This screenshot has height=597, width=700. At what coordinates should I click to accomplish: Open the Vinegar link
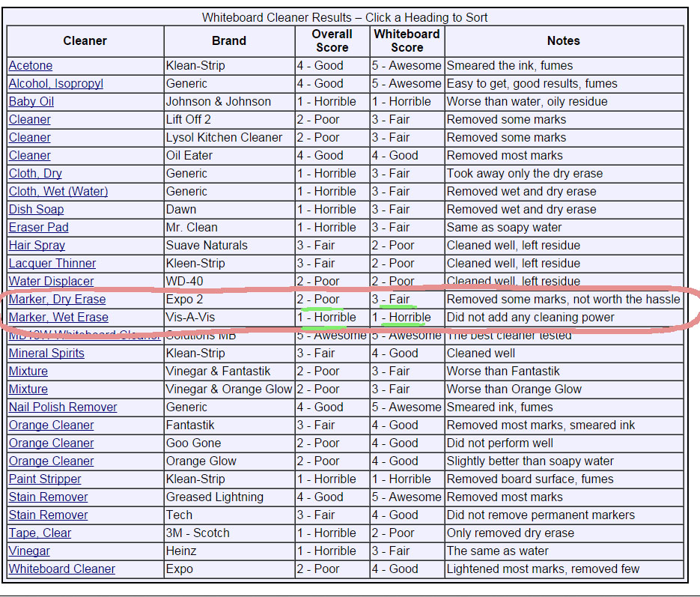[29, 551]
